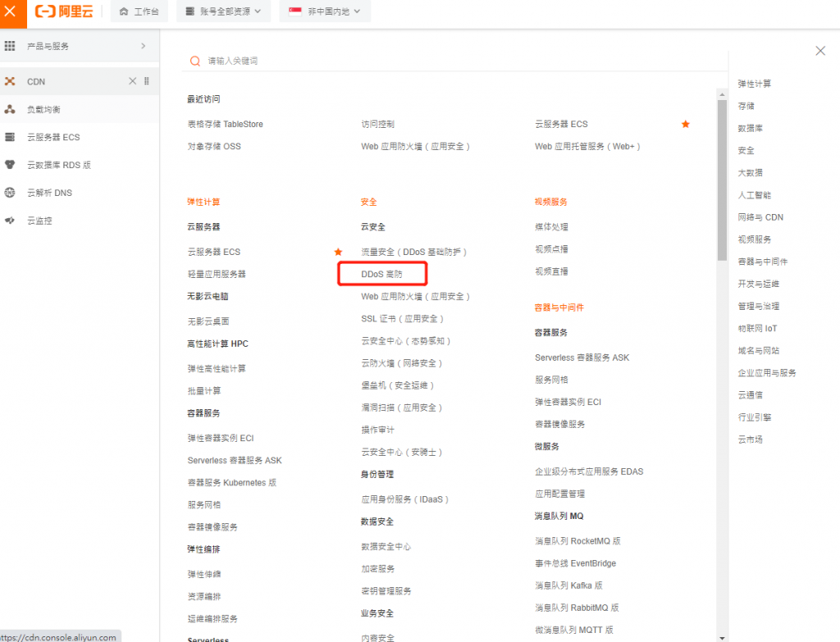Open the products and services grid icon
840x642 pixels.
point(10,46)
